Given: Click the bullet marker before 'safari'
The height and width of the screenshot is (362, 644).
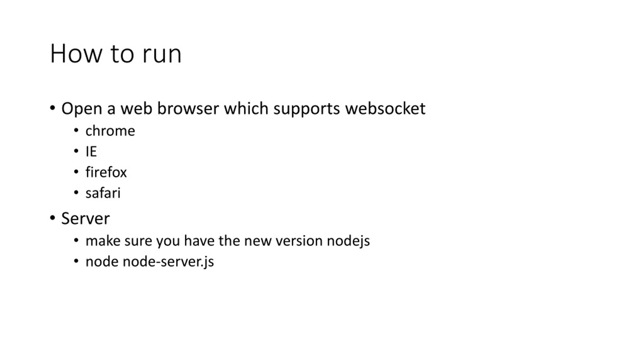Looking at the screenshot, I should [x=76, y=193].
